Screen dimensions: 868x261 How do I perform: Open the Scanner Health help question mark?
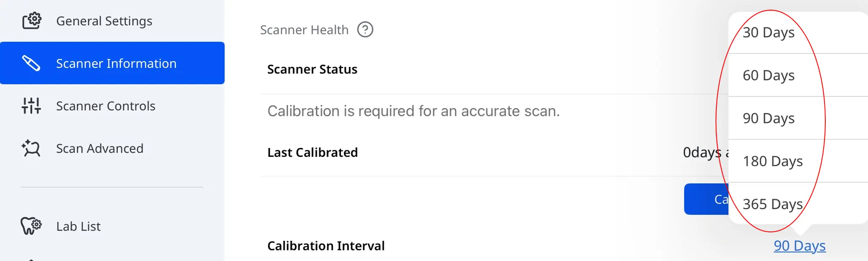pos(366,29)
